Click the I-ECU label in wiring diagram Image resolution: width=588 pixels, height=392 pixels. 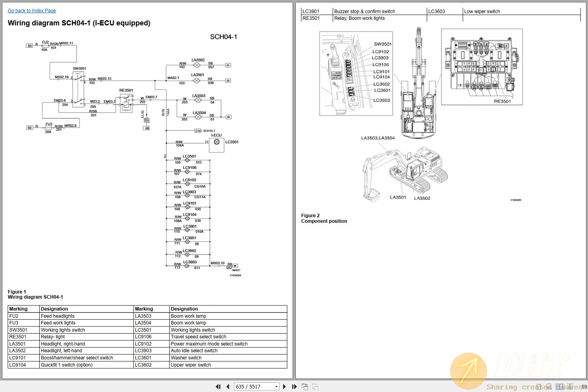[x=216, y=135]
